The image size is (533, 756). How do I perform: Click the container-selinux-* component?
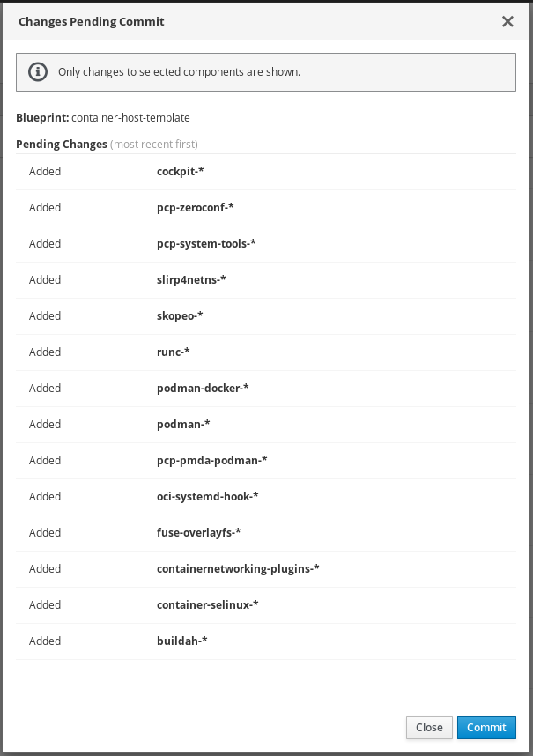pos(207,605)
